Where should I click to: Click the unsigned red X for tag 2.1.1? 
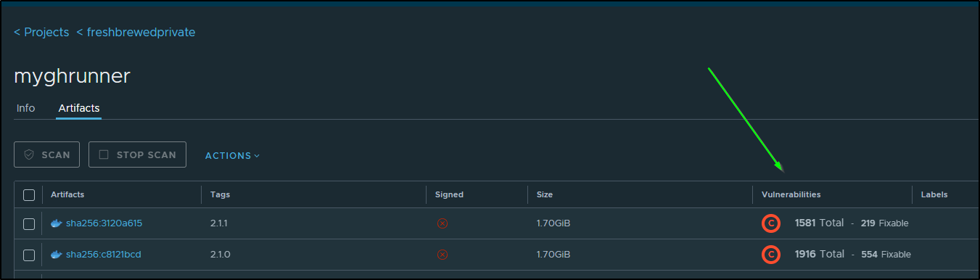tap(442, 223)
